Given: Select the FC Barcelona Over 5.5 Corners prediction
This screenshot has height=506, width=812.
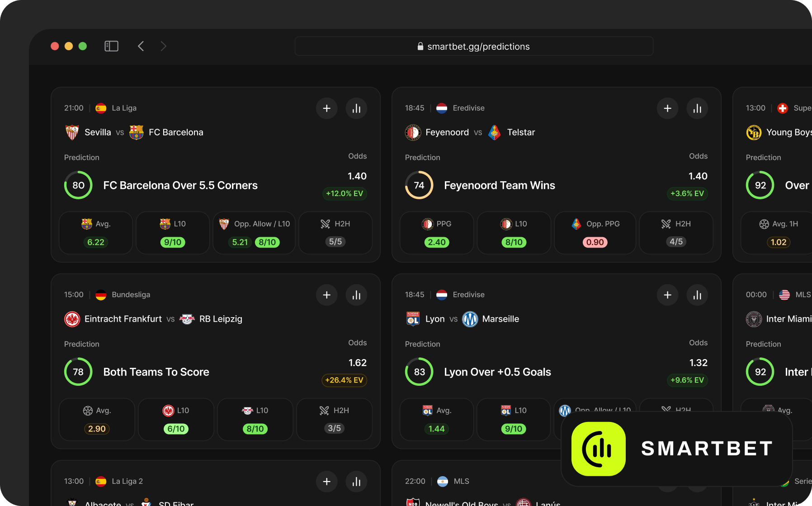Looking at the screenshot, I should pyautogui.click(x=180, y=185).
